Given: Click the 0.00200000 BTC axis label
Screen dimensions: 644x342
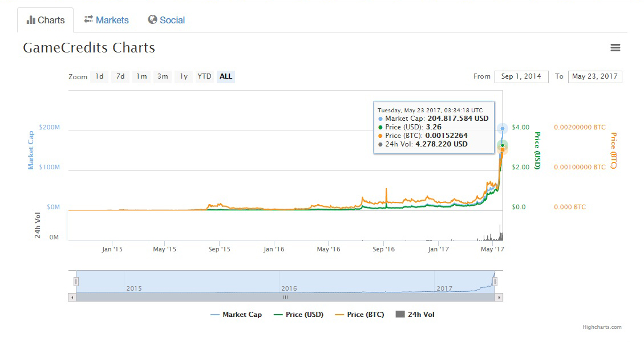Looking at the screenshot, I should pos(580,127).
